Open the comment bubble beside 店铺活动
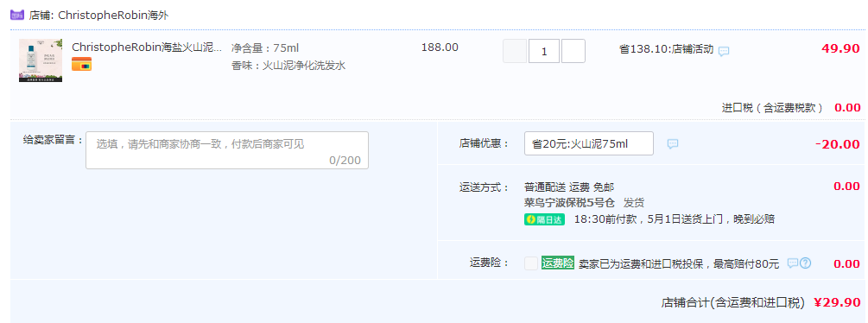The width and height of the screenshot is (868, 323). tap(724, 52)
